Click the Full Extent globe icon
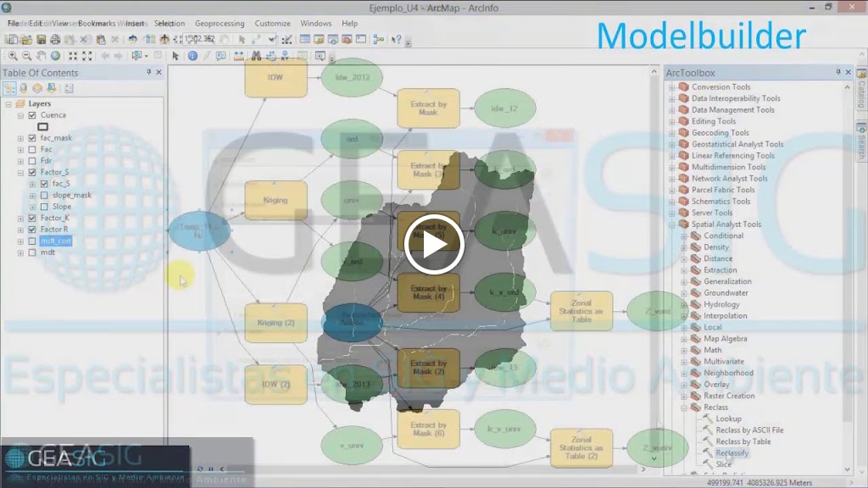868x488 pixels. point(55,56)
